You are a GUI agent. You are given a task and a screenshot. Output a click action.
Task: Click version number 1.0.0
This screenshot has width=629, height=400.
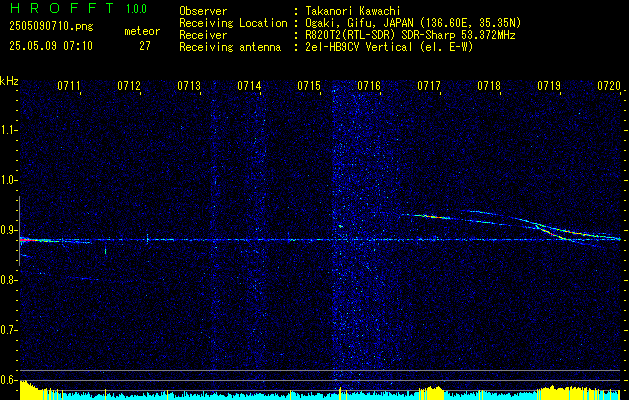tap(136, 9)
